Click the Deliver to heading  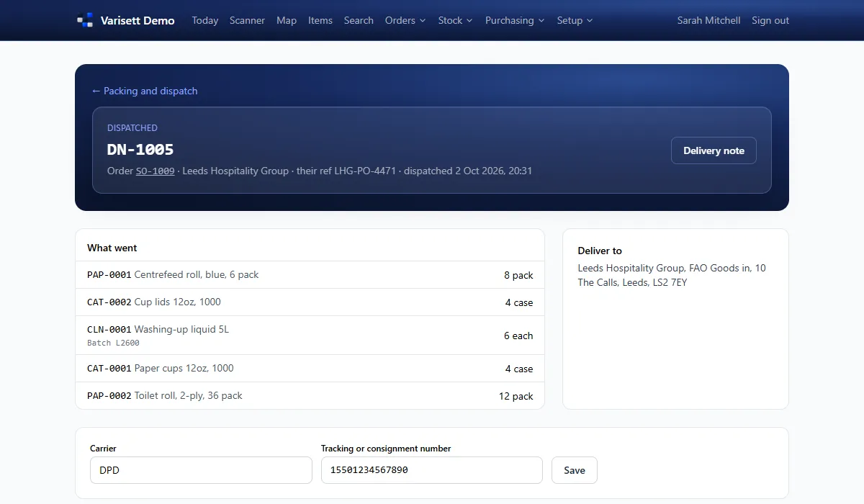click(600, 251)
